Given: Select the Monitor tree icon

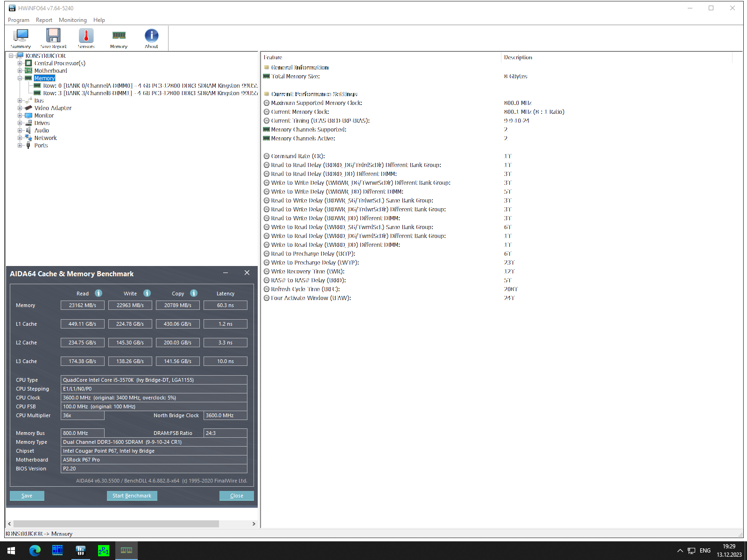Looking at the screenshot, I should click(28, 115).
